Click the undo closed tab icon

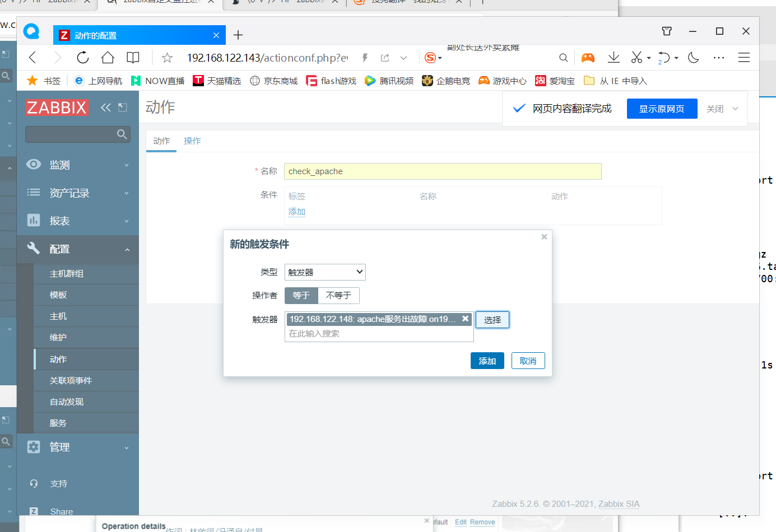point(664,57)
